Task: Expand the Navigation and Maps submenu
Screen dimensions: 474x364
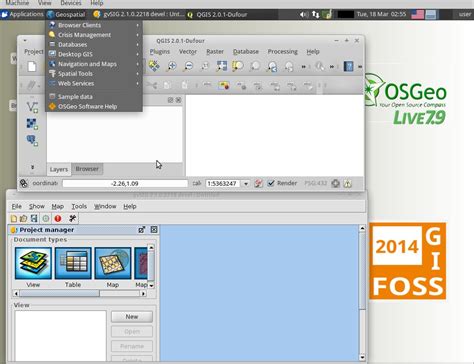Action: click(x=94, y=64)
